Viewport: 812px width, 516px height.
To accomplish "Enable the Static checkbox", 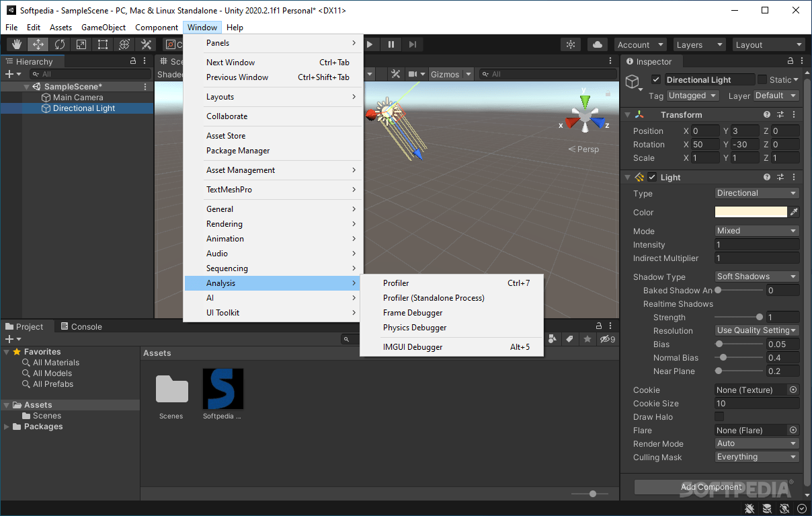I will [x=762, y=79].
